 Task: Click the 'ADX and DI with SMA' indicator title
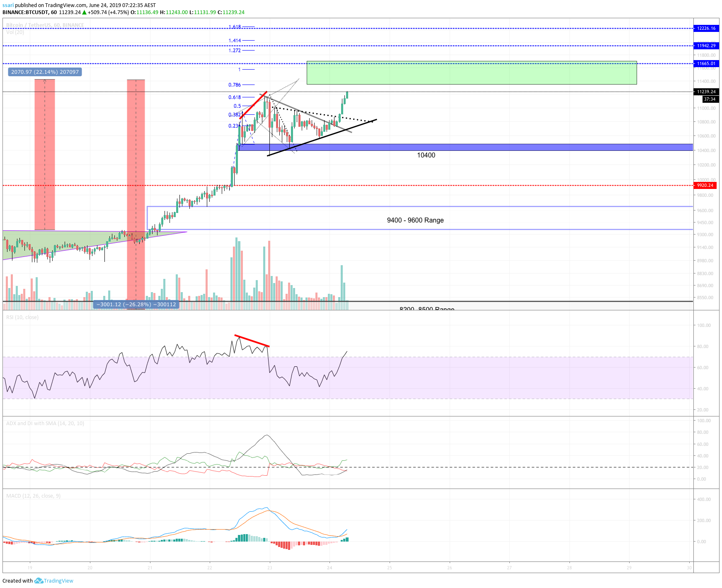coord(45,423)
